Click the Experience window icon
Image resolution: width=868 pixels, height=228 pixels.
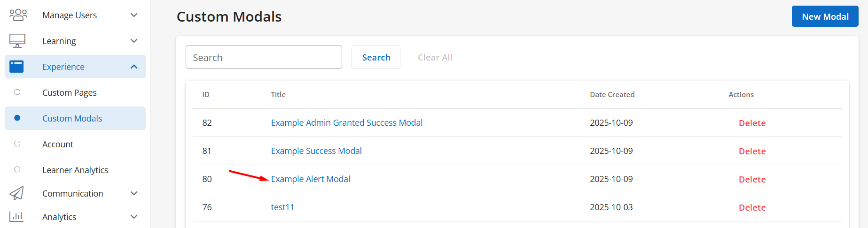pos(16,67)
